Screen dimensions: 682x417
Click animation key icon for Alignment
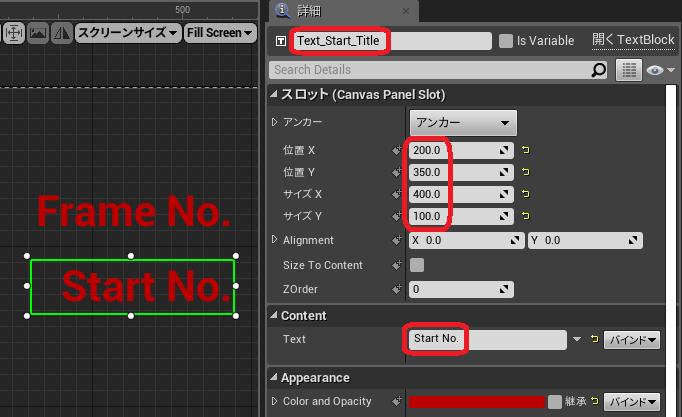tap(397, 240)
